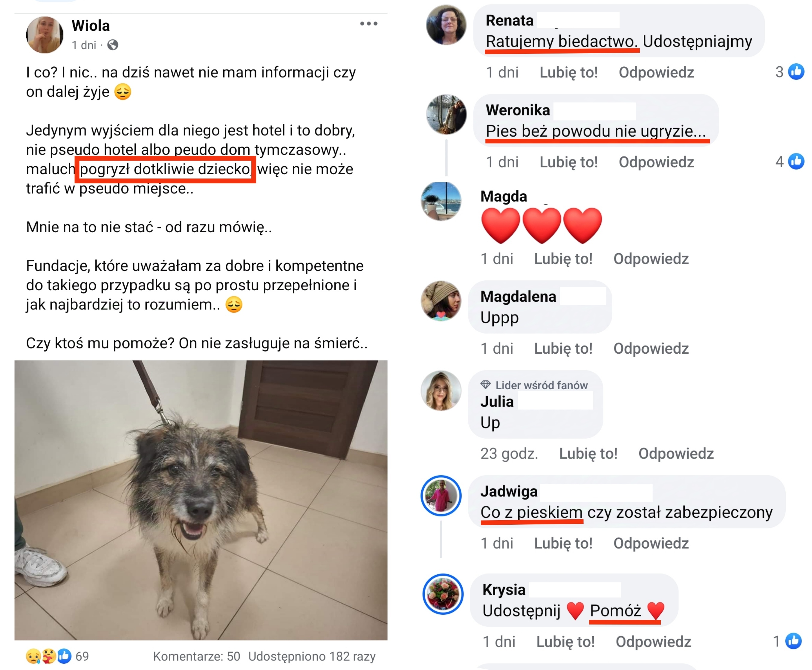The image size is (812, 670).
Task: Reply to Krysia's comment with Odpowiedz
Action: (x=653, y=641)
